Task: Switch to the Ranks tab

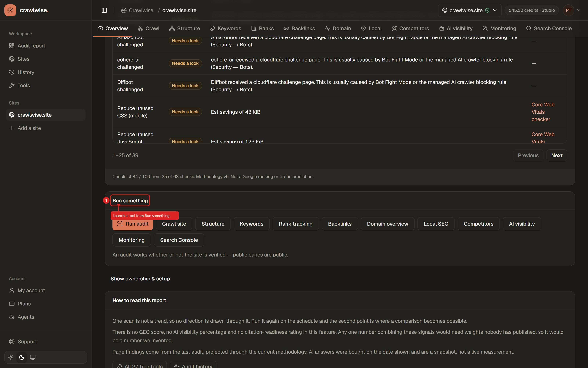Action: point(262,29)
